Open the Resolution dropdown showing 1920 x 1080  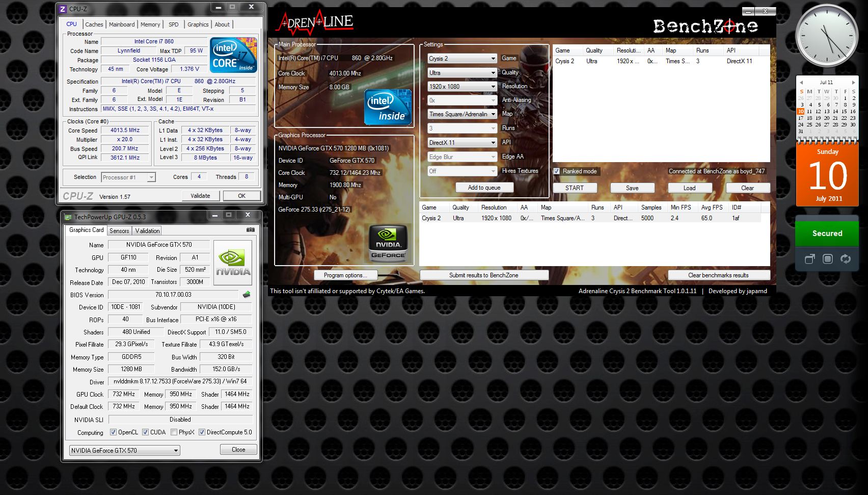pos(462,87)
